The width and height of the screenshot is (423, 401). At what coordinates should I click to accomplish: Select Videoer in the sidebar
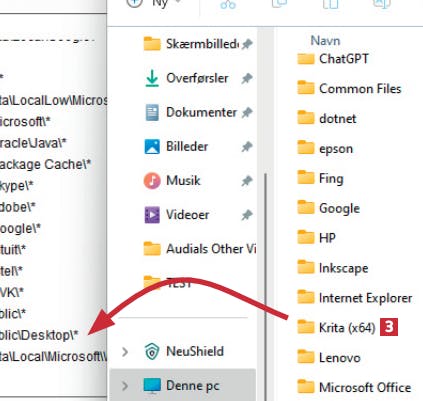(177, 215)
